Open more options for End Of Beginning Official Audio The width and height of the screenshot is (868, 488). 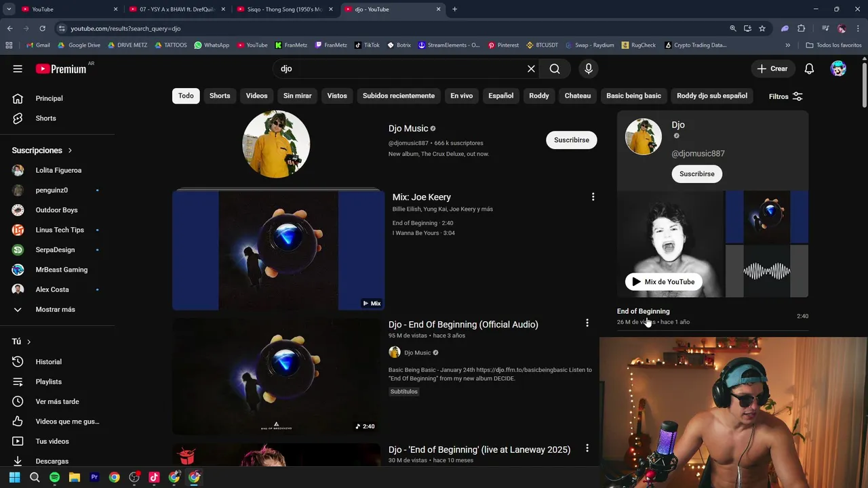(x=587, y=323)
